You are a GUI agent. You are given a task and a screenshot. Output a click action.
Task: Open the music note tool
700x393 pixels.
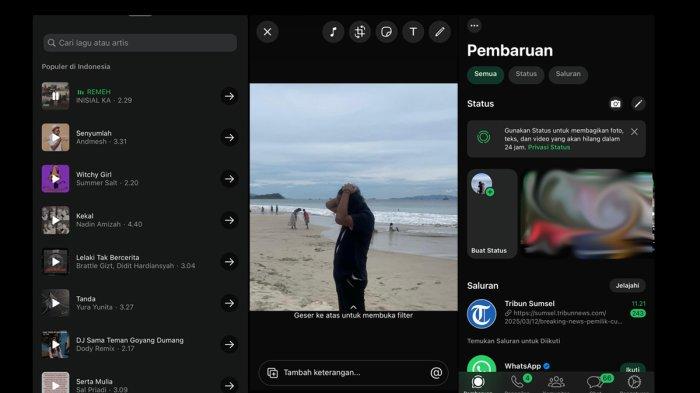[x=333, y=32]
